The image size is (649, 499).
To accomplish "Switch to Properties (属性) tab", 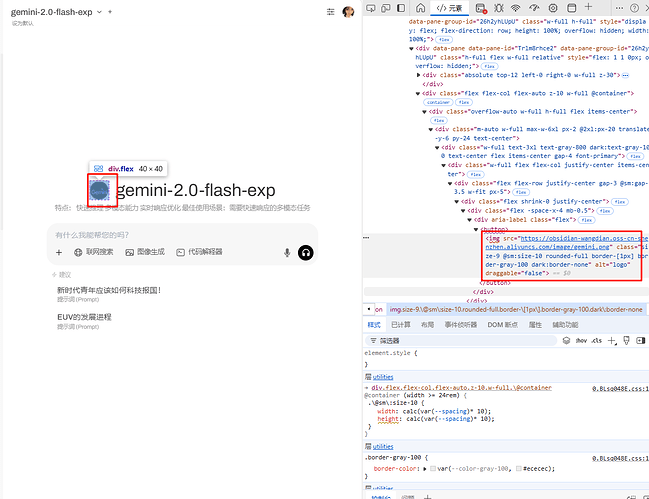I will (535, 325).
